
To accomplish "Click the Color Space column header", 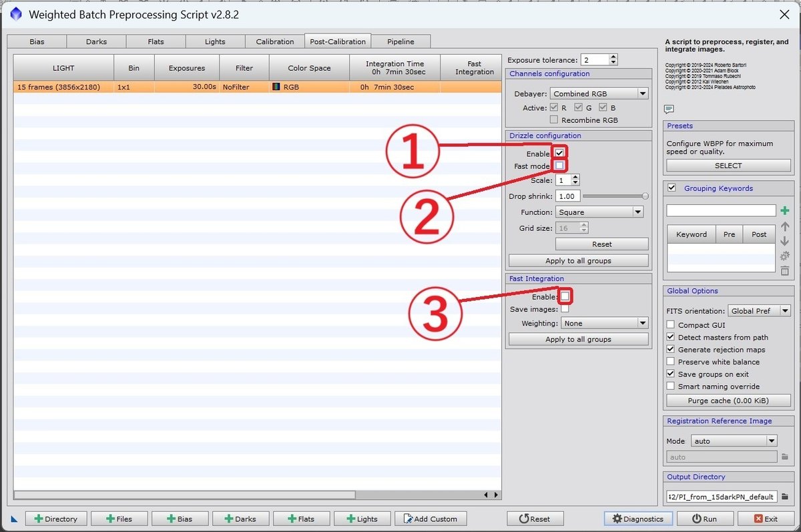I will 309,67.
